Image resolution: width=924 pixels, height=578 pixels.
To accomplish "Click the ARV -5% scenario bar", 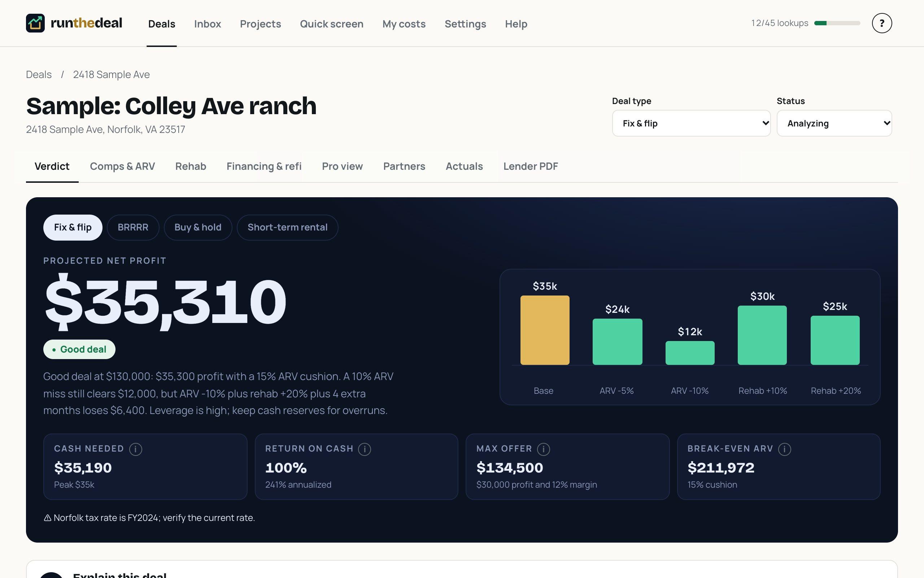I will pos(617,342).
